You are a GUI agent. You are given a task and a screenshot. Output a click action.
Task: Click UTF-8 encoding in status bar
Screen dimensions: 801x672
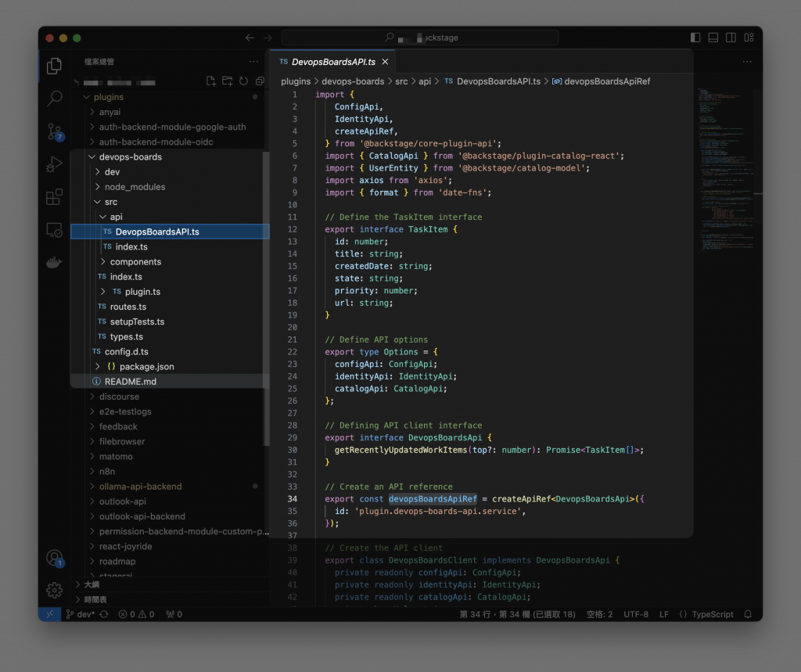(x=636, y=614)
